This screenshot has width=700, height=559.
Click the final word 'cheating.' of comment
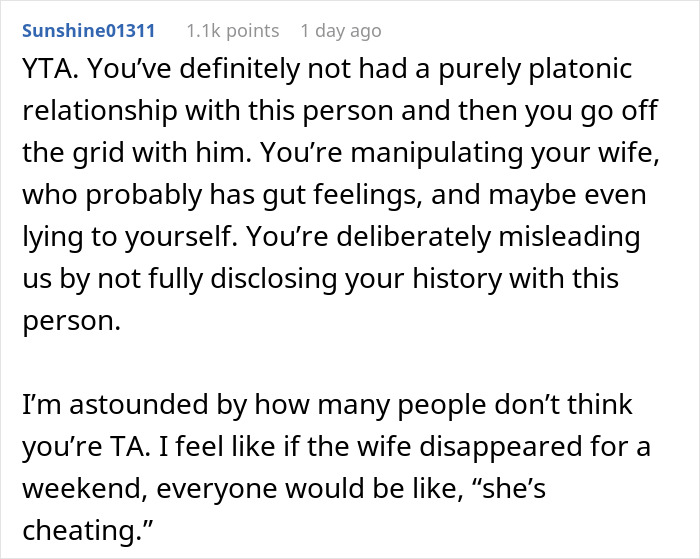(x=88, y=530)
